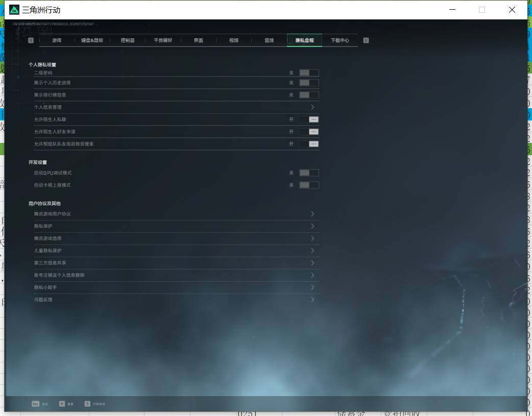Expand 隐私保护 chevron arrow

312,226
